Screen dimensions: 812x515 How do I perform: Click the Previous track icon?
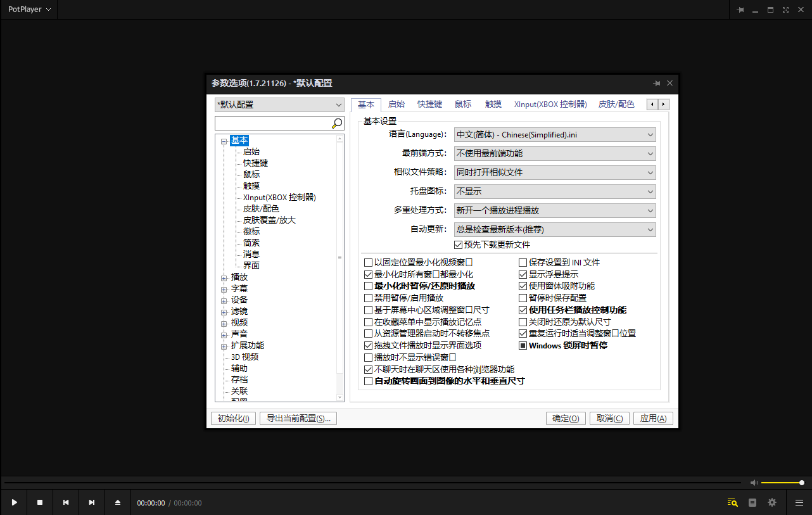(x=66, y=502)
